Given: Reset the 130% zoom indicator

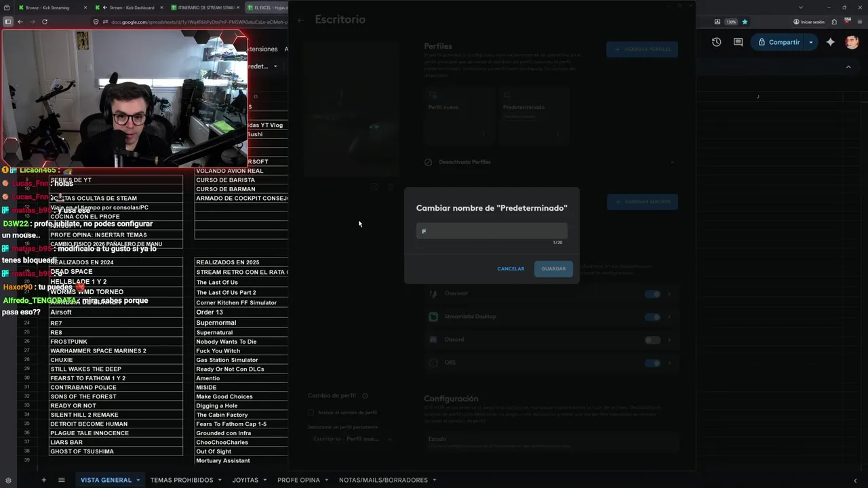Looking at the screenshot, I should point(731,22).
